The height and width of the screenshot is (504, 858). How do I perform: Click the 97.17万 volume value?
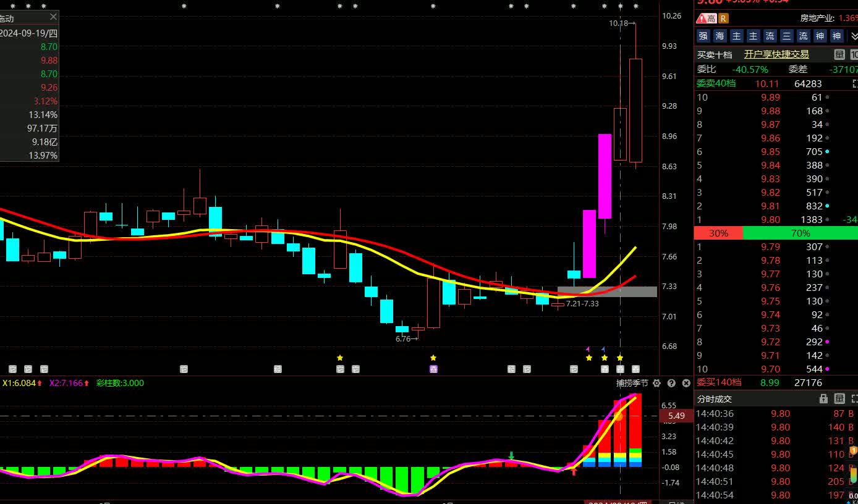point(42,128)
